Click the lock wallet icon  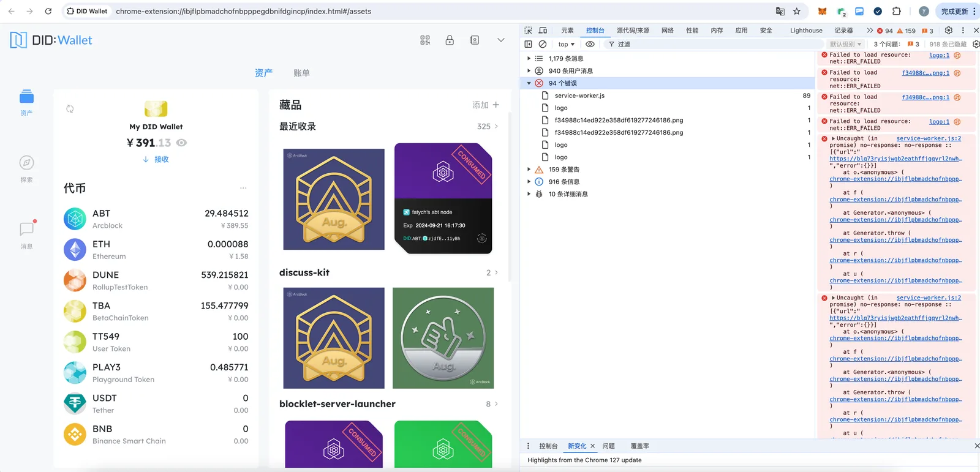(x=450, y=40)
